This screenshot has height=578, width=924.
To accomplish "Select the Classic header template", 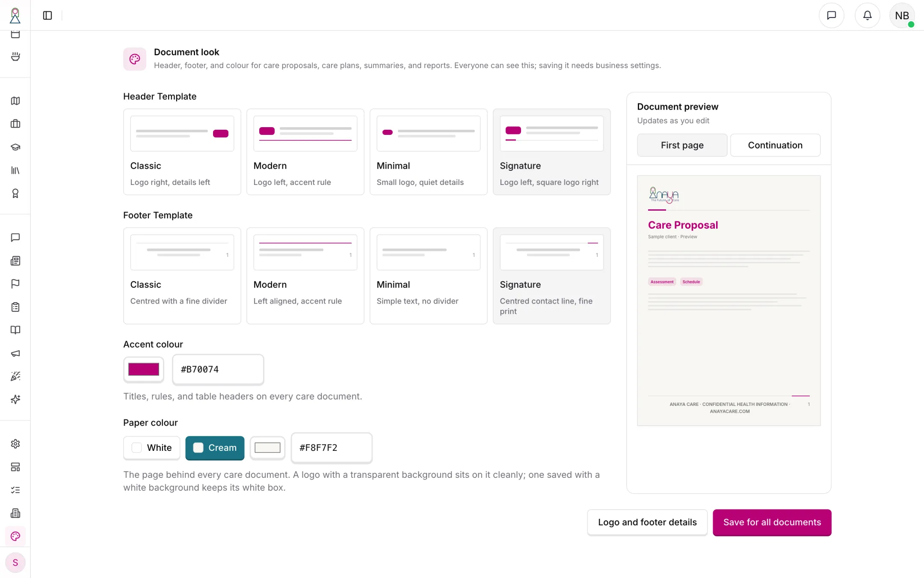I will point(182,152).
